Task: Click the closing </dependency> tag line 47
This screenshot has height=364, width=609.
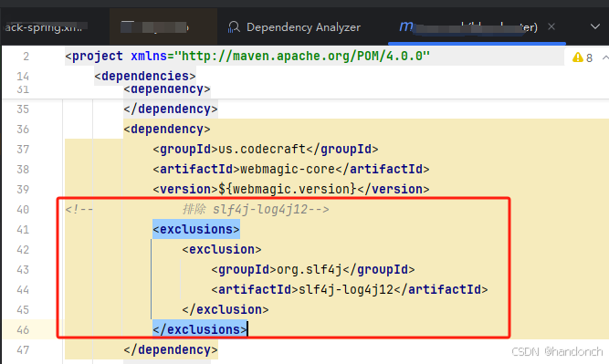Action: click(x=171, y=349)
